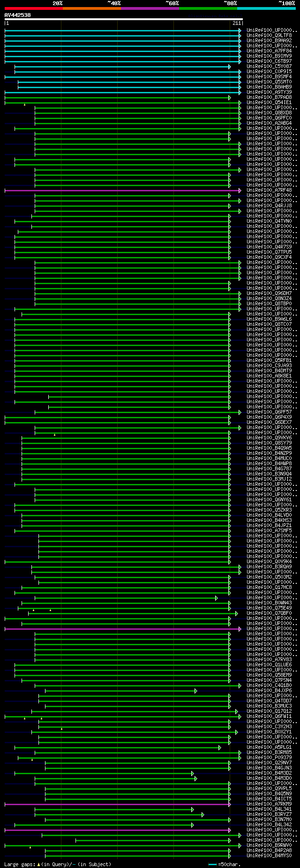The width and height of the screenshot is (300, 868).
Task: Open hit UniRef100_B9HA92
Action: (x=269, y=41)
